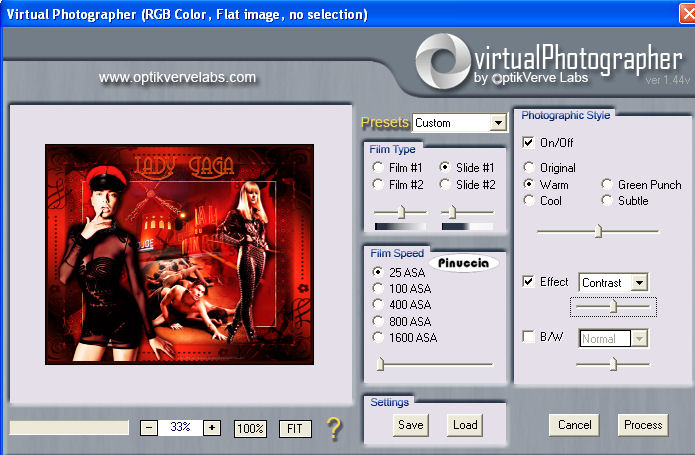
Task: Choose 1600 ASA film speed
Action: (x=378, y=338)
